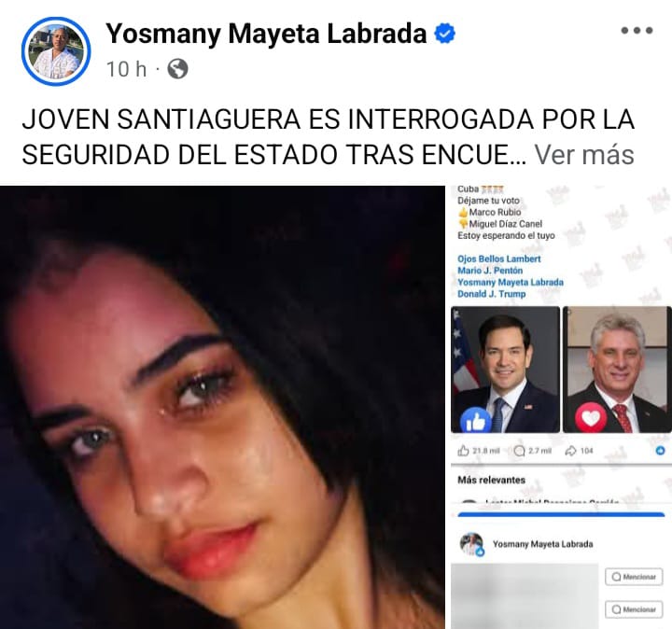Expand the post text with Ver más
This screenshot has height=629, width=672.
pyautogui.click(x=584, y=155)
